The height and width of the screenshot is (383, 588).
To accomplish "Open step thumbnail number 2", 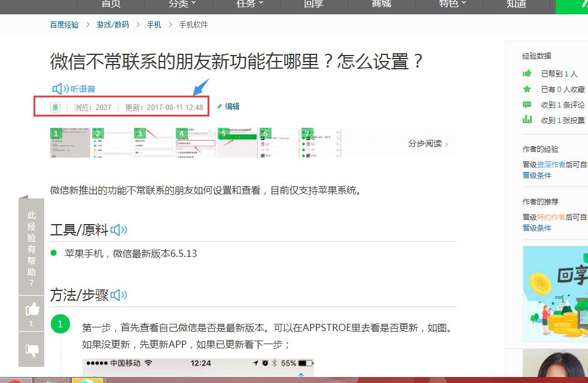I will (112, 143).
